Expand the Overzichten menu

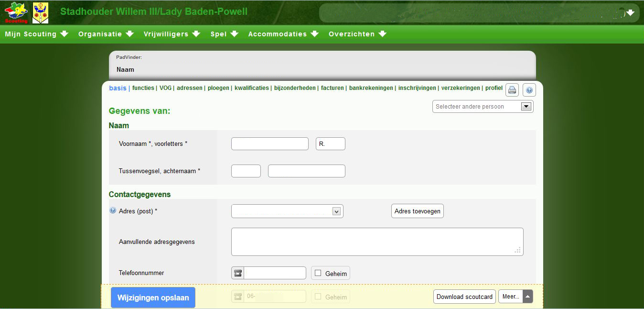pos(357,34)
